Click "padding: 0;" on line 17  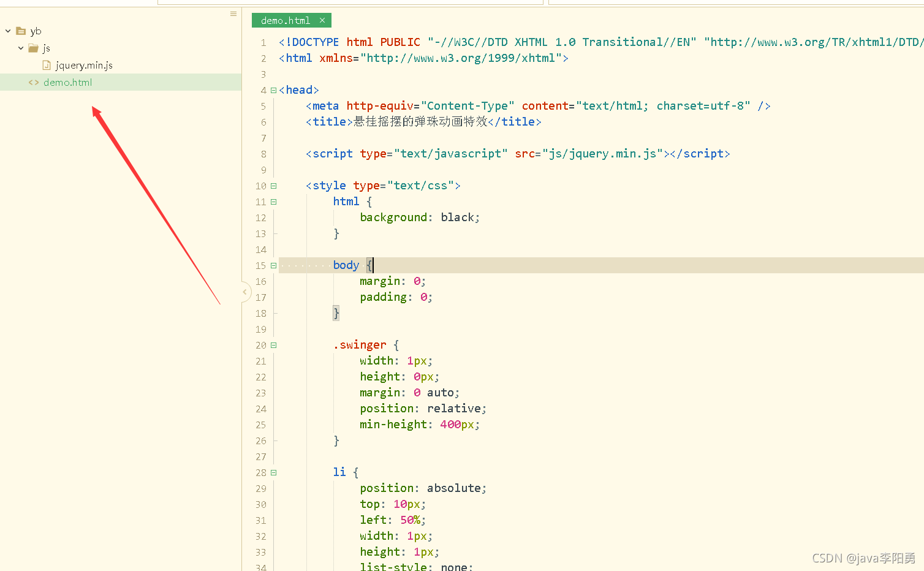(x=396, y=297)
